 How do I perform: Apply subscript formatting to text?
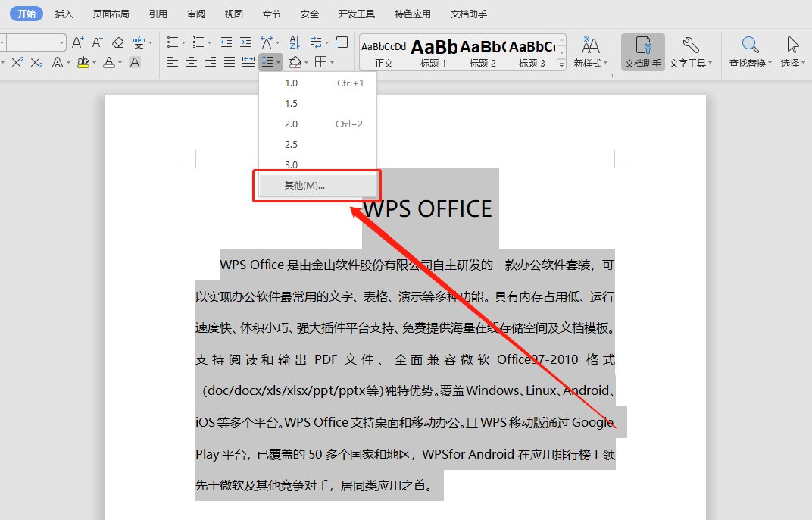click(x=36, y=62)
